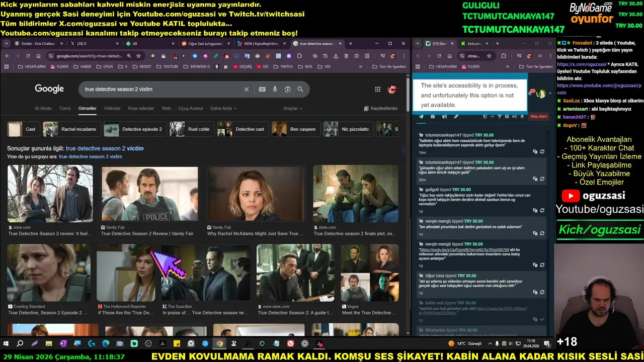Viewport: 644px width, 362px height.
Task: Open weather widget showing 14°C Güneşli
Action: (464, 344)
